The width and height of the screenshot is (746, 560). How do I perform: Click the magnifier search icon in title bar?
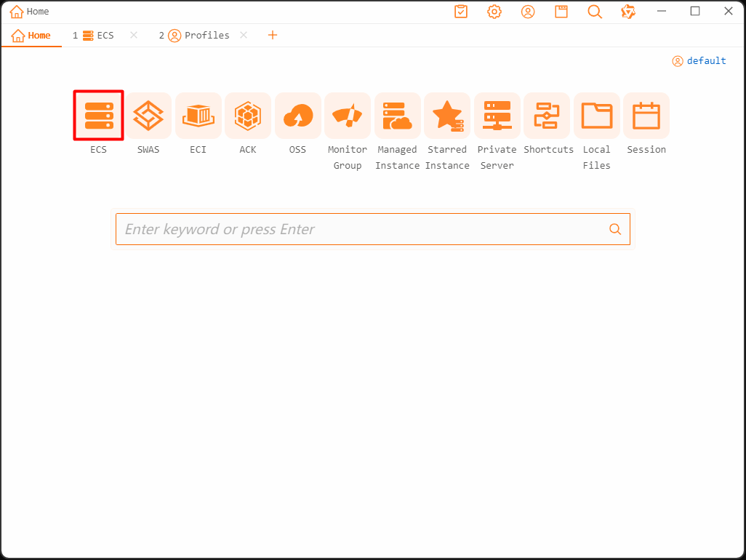[x=595, y=12]
